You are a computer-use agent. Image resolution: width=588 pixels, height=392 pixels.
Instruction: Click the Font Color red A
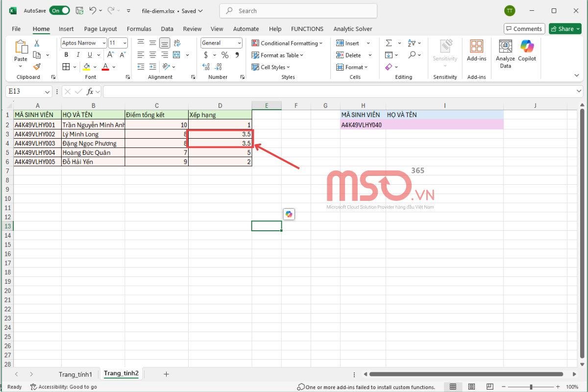(x=105, y=67)
